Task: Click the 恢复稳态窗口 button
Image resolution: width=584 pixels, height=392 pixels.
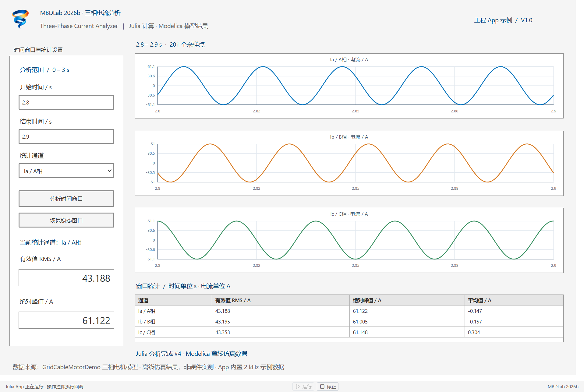Action: click(66, 220)
